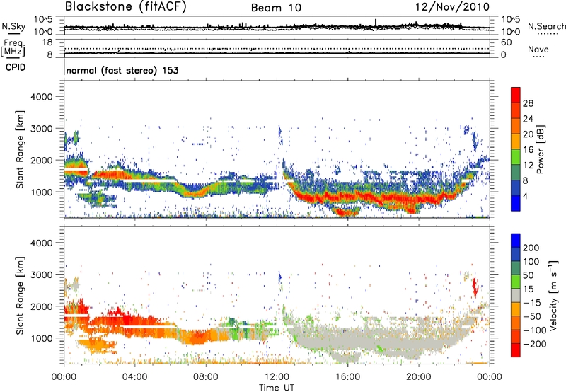566x392 pixels.
Task: Click the '15' tick on the Velocity scale
Action: [x=528, y=289]
